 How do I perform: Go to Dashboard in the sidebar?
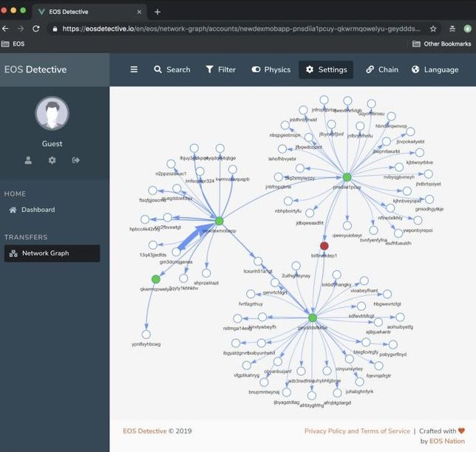pyautogui.click(x=38, y=210)
